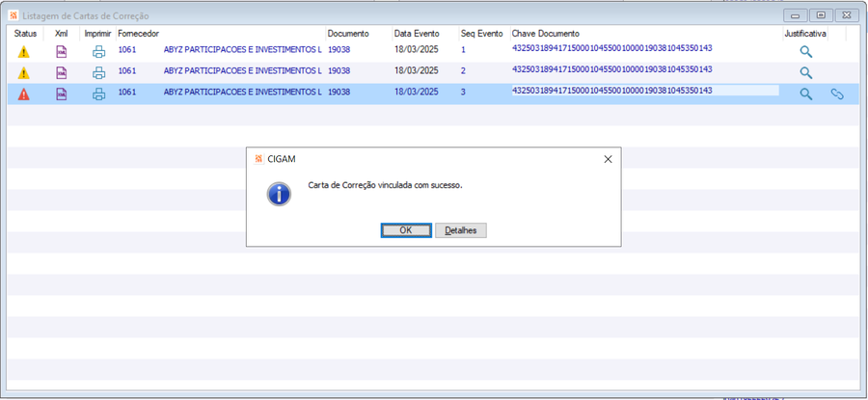
Task: Click yellow warning status icon for Seq Evento 1
Action: tap(23, 52)
